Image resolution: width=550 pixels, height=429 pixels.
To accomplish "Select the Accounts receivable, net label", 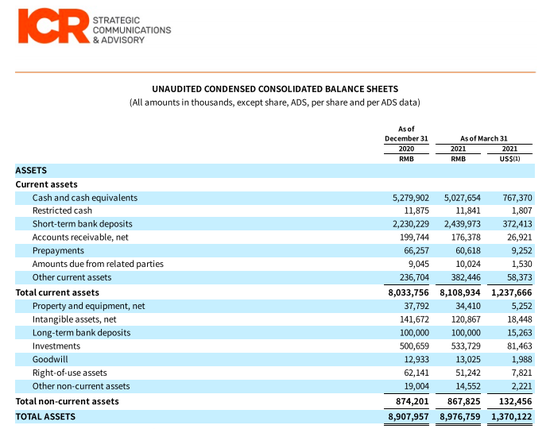I will [80, 237].
